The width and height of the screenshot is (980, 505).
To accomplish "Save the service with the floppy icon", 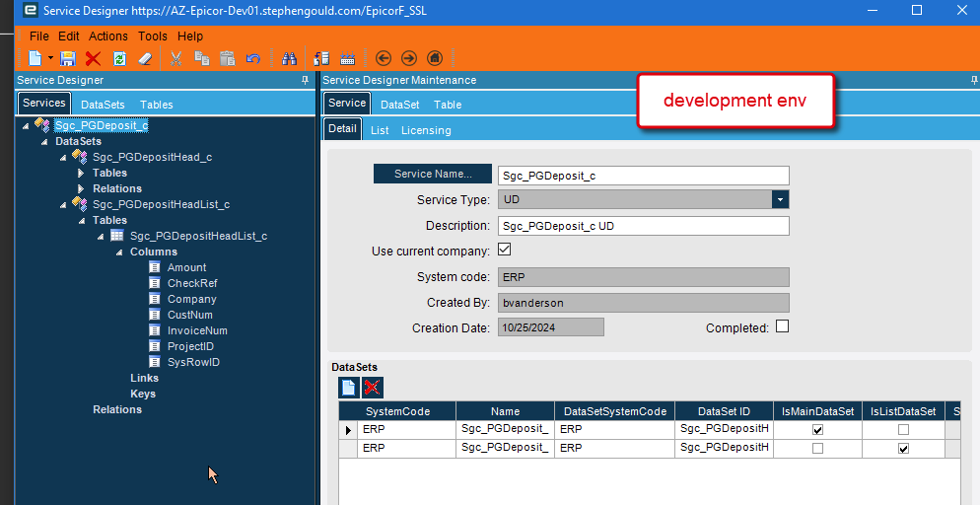I will [67, 59].
